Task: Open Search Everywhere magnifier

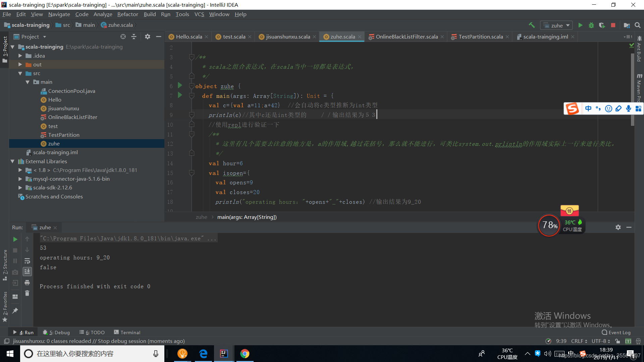Action: [x=638, y=25]
